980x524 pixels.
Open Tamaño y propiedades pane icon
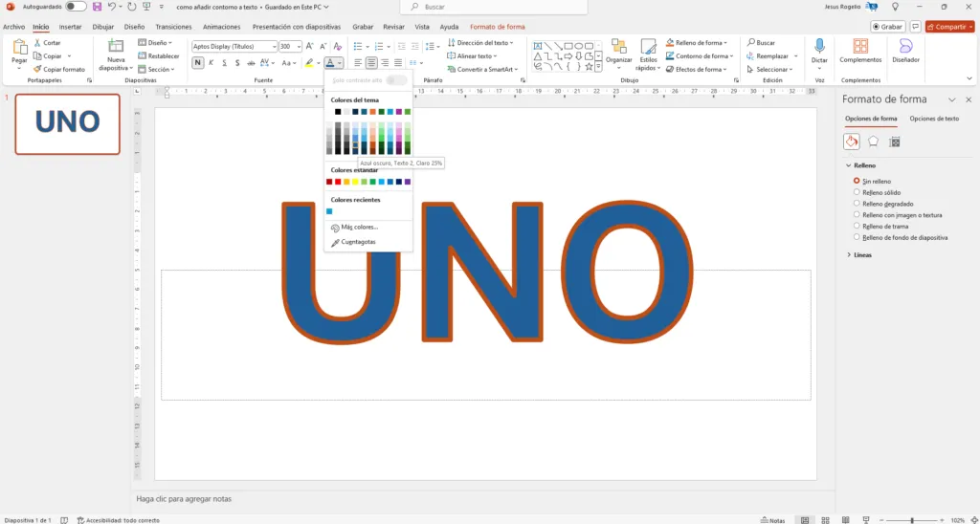895,142
